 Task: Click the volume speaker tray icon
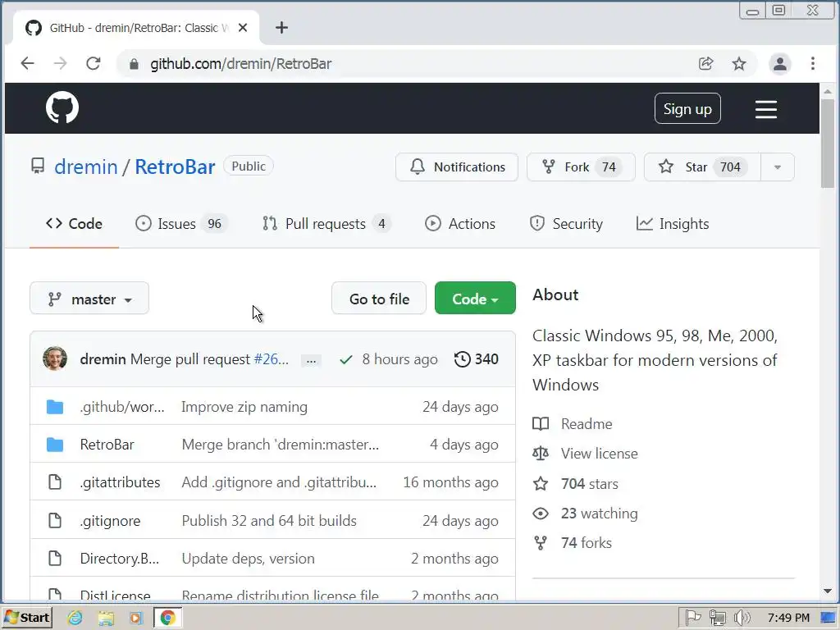[x=742, y=618]
